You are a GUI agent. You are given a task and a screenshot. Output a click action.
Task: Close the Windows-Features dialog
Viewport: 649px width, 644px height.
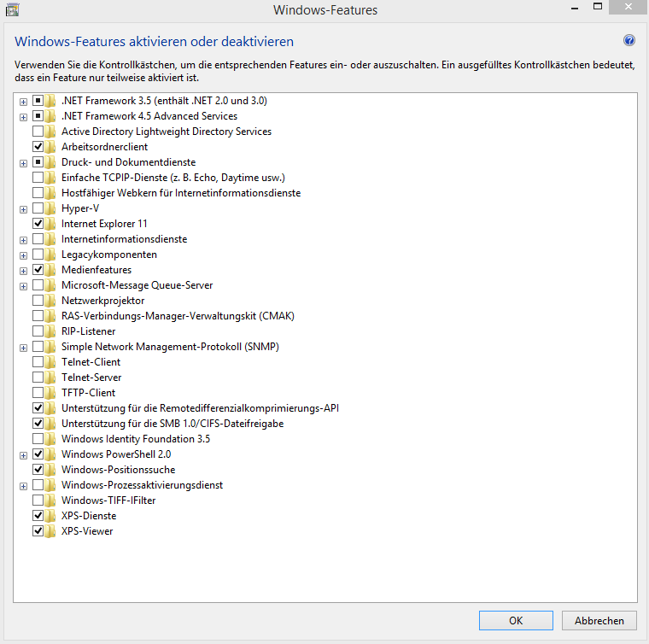tap(629, 7)
